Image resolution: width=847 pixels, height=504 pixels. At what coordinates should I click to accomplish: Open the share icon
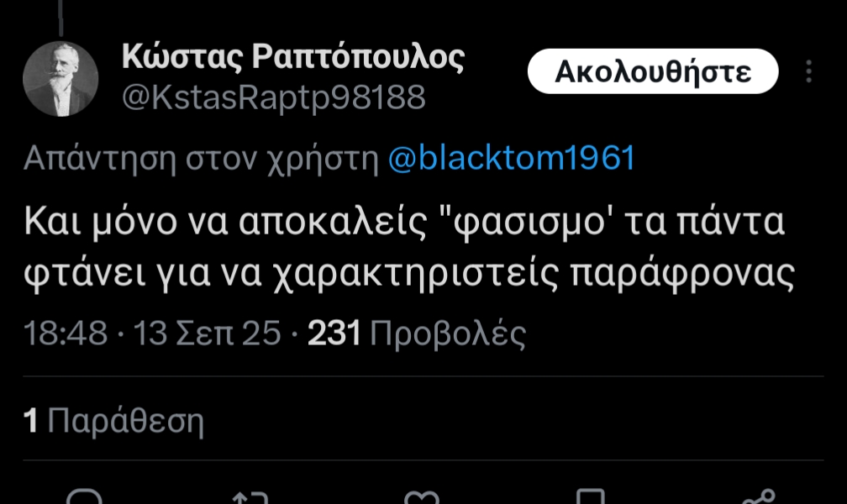point(759,497)
